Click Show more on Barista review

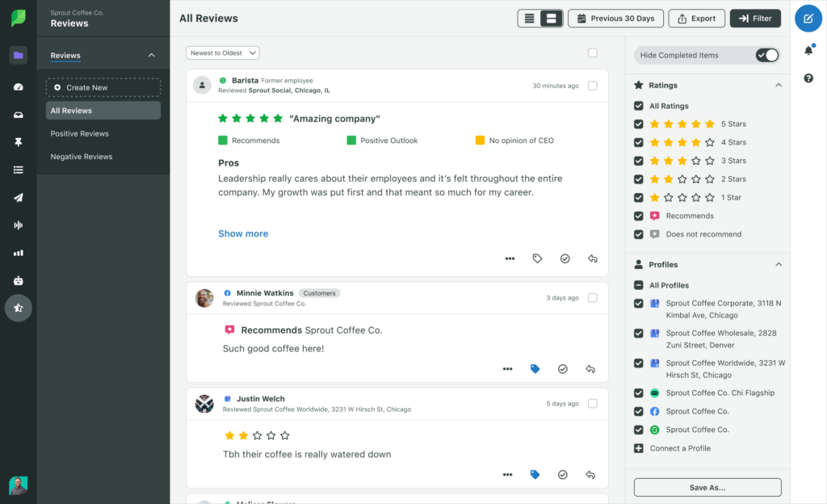click(243, 233)
